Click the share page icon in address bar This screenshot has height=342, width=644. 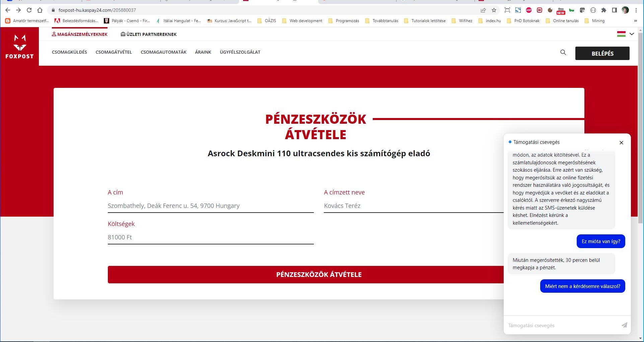tap(483, 10)
